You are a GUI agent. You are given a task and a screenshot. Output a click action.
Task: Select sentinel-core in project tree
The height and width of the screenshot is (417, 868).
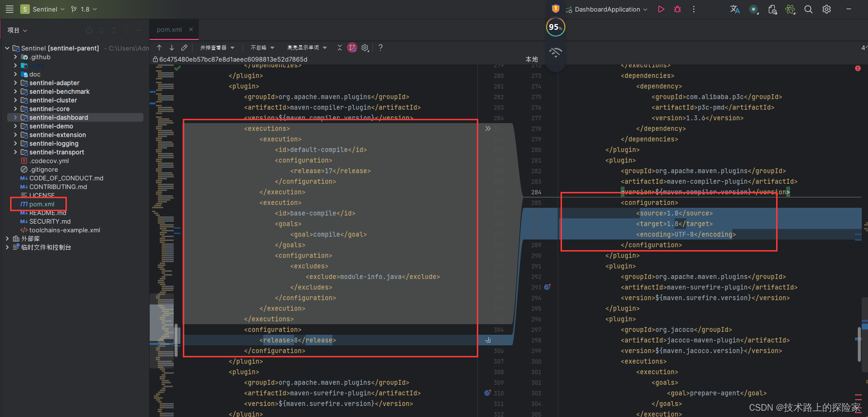tap(49, 109)
